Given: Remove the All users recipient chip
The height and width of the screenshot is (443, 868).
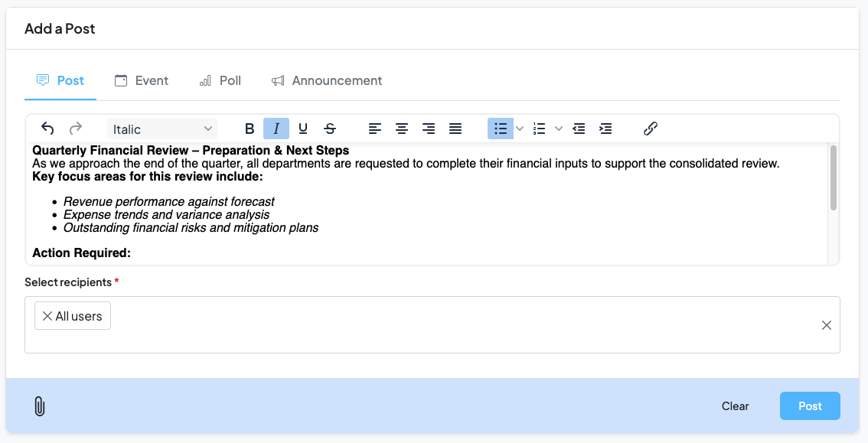Looking at the screenshot, I should [47, 315].
